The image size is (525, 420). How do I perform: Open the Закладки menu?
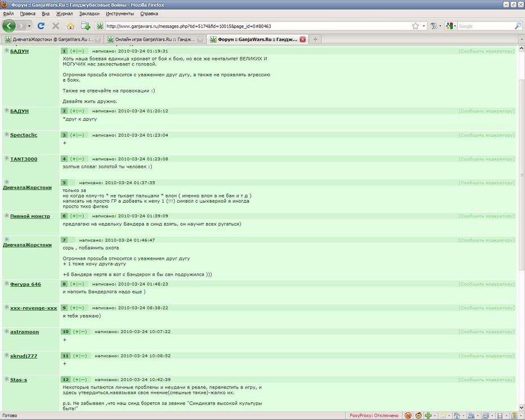click(89, 14)
